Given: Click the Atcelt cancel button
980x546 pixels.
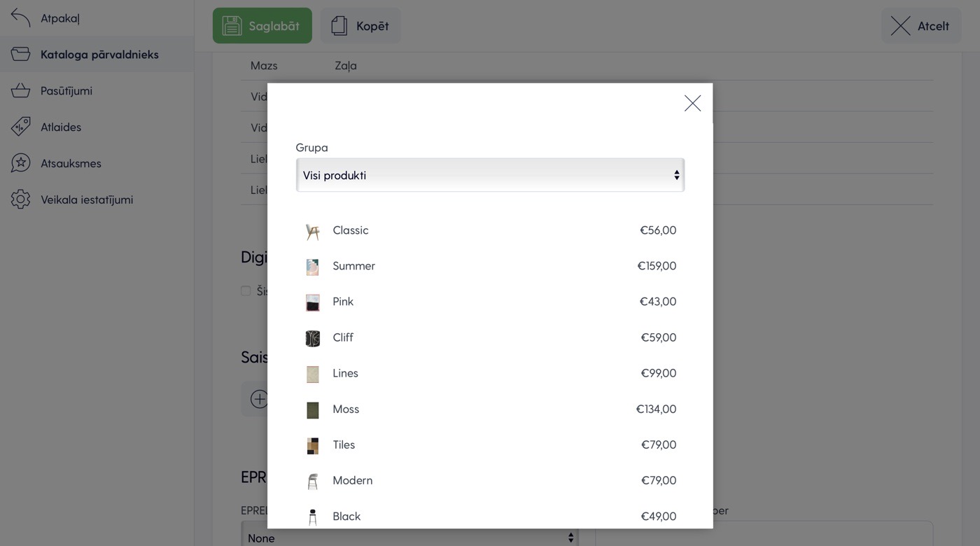Looking at the screenshot, I should [x=920, y=26].
